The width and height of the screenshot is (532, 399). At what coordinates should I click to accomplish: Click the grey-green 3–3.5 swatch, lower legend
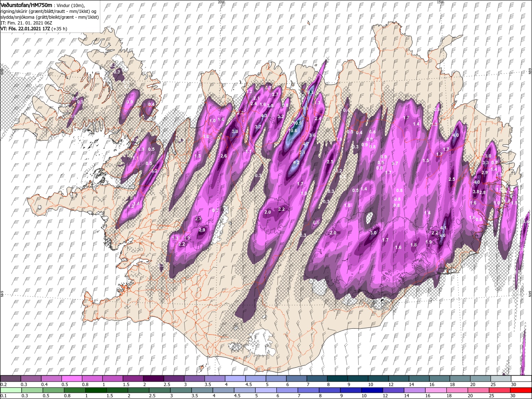point(181,390)
